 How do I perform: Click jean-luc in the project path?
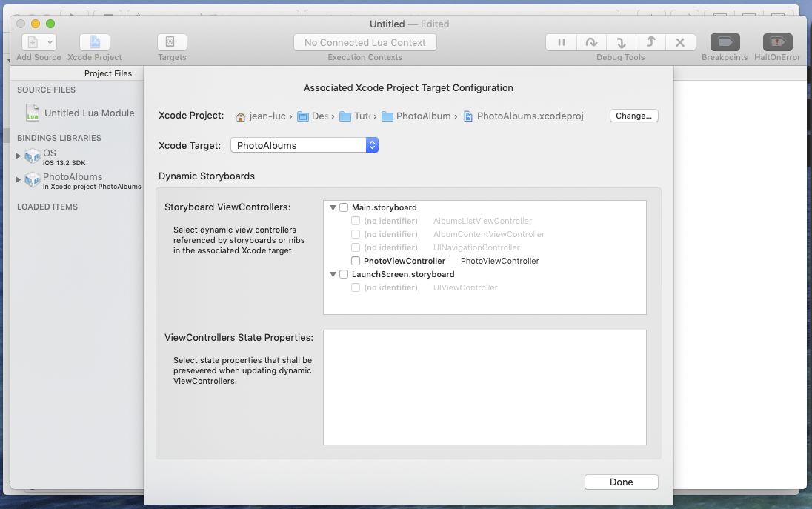point(267,116)
